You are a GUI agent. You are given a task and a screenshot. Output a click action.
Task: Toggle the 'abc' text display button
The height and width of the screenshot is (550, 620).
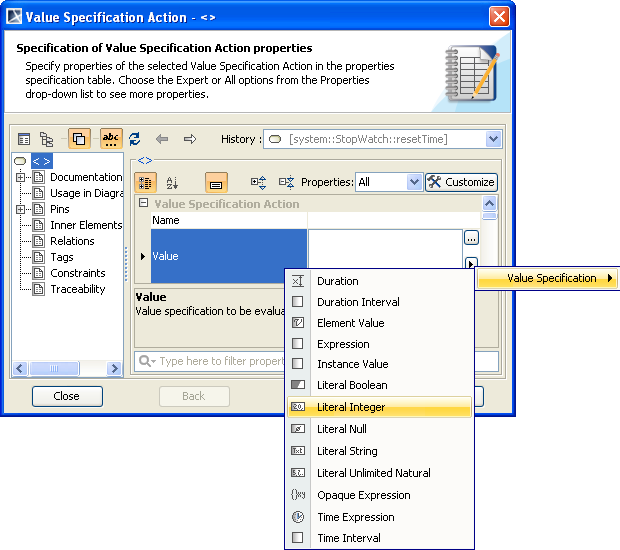pyautogui.click(x=110, y=139)
